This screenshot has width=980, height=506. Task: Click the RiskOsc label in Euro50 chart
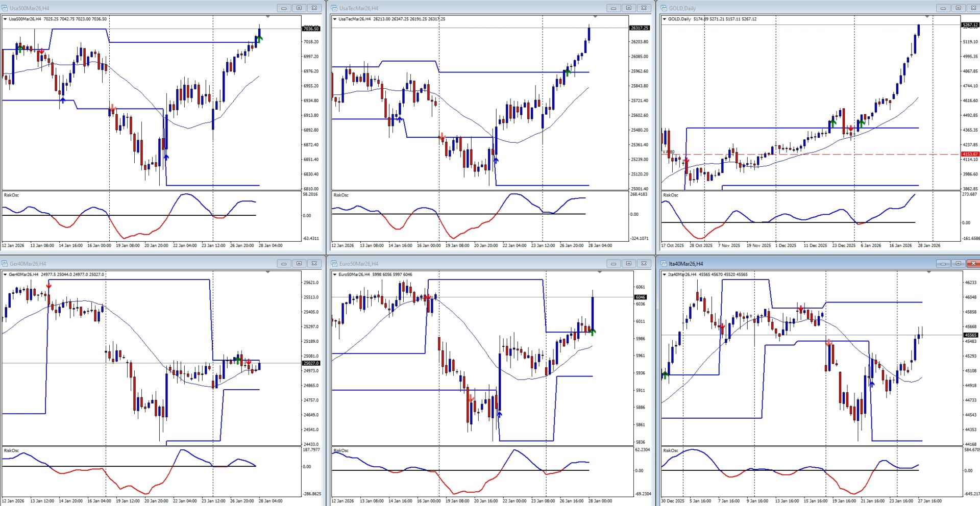click(341, 451)
